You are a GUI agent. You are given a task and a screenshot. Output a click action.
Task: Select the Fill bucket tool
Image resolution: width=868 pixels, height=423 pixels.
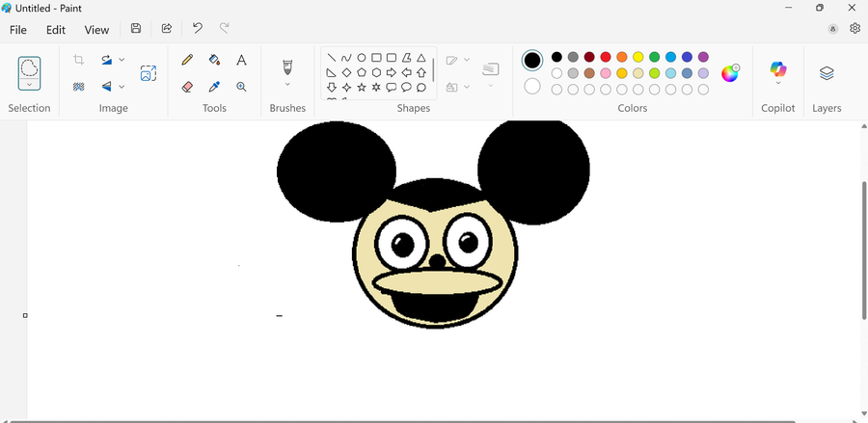[214, 60]
